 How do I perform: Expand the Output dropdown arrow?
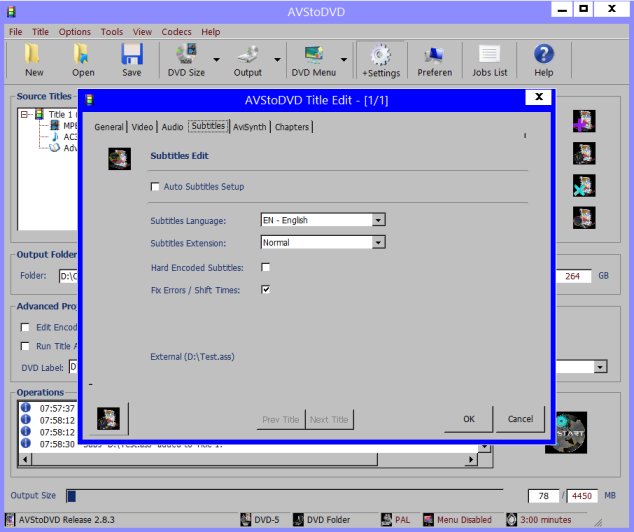(x=277, y=60)
